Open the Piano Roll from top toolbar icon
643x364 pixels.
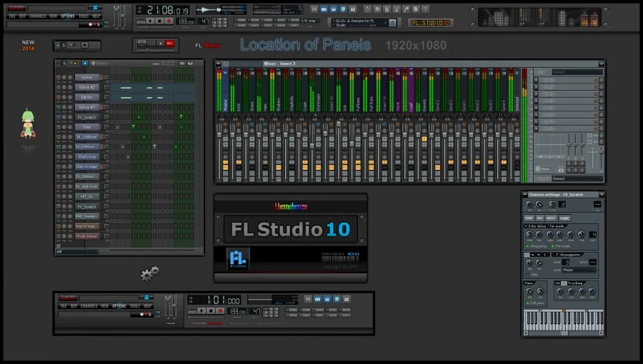coord(334,9)
